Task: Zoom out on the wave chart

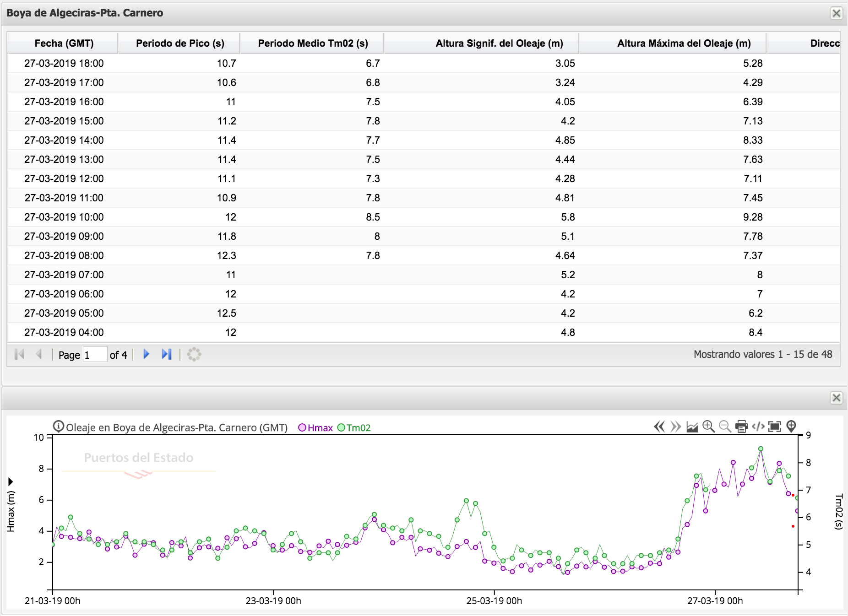Action: (725, 427)
